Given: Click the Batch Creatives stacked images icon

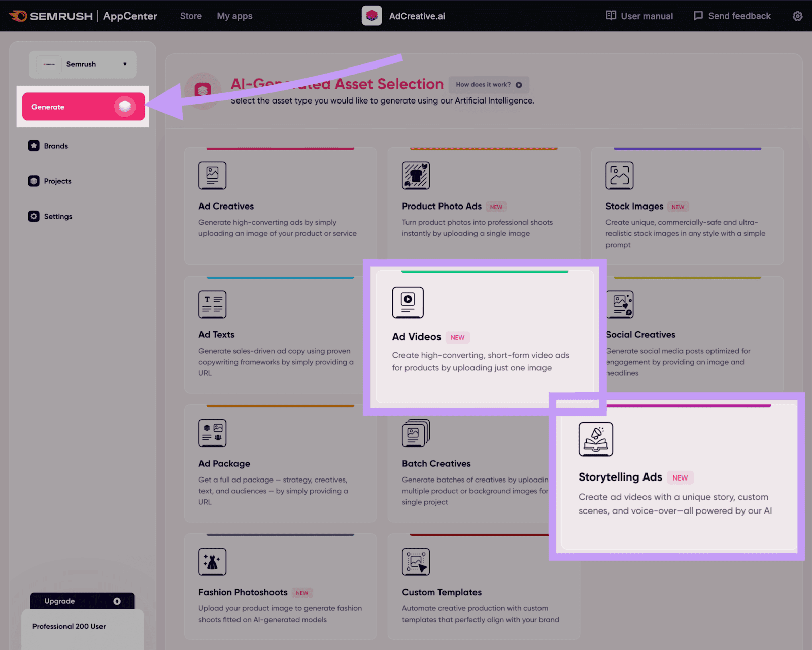Looking at the screenshot, I should tap(416, 433).
